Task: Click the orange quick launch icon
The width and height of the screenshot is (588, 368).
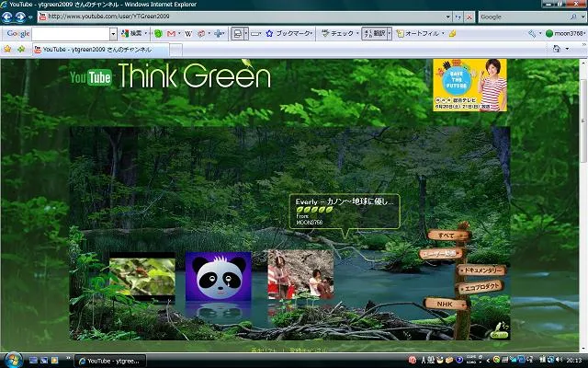Action: coord(55,361)
